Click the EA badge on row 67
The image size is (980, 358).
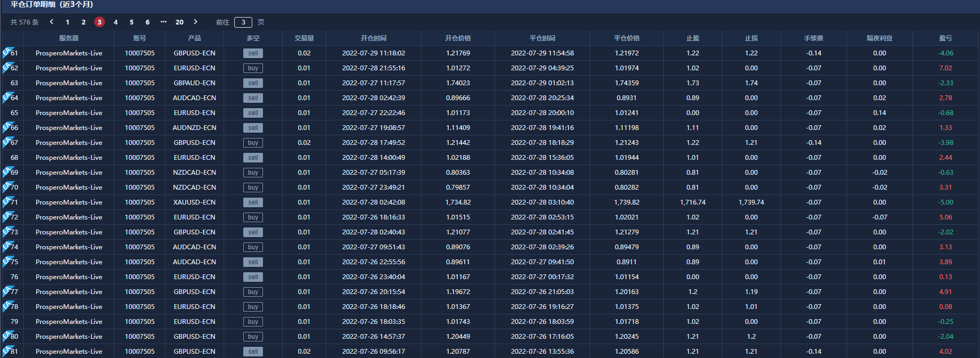pyautogui.click(x=7, y=141)
